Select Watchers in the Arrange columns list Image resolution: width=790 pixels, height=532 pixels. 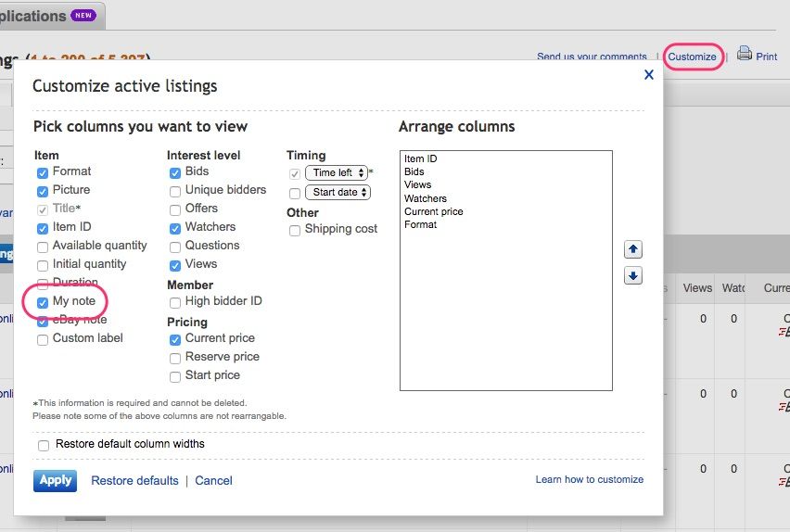pyautogui.click(x=426, y=198)
